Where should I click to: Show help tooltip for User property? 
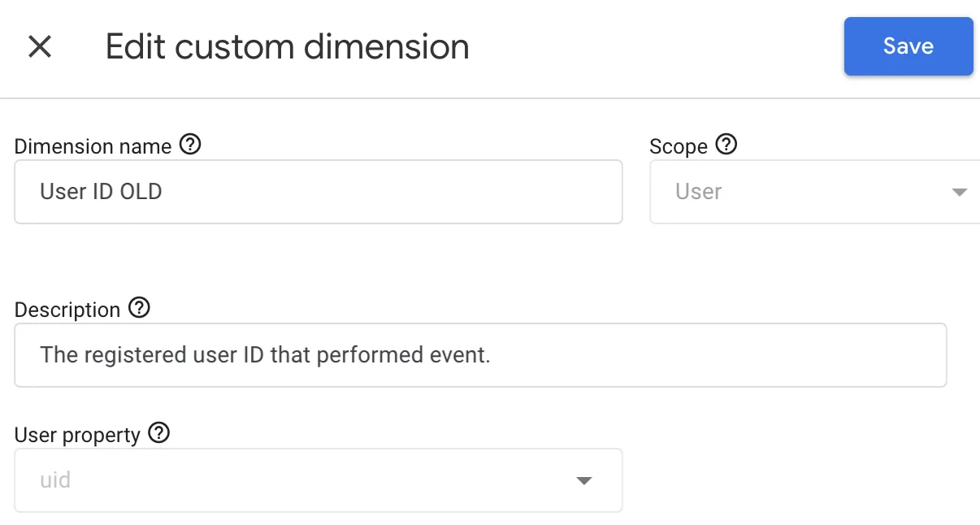159,433
